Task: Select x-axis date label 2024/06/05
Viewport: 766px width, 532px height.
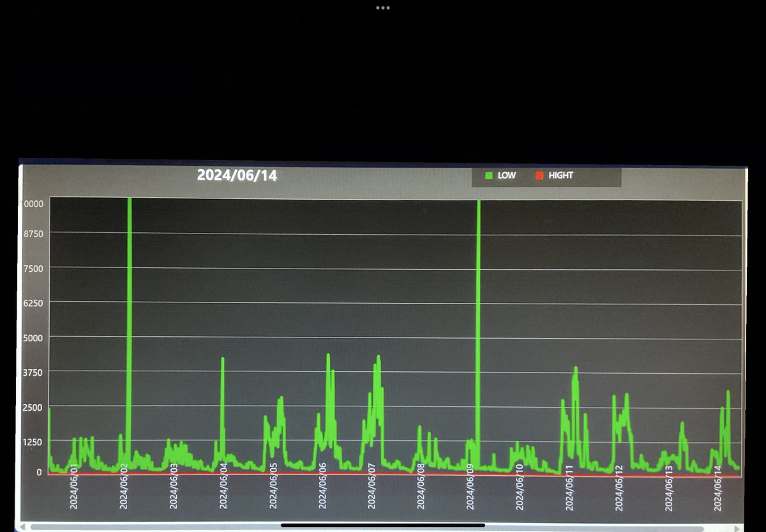Action: (273, 487)
